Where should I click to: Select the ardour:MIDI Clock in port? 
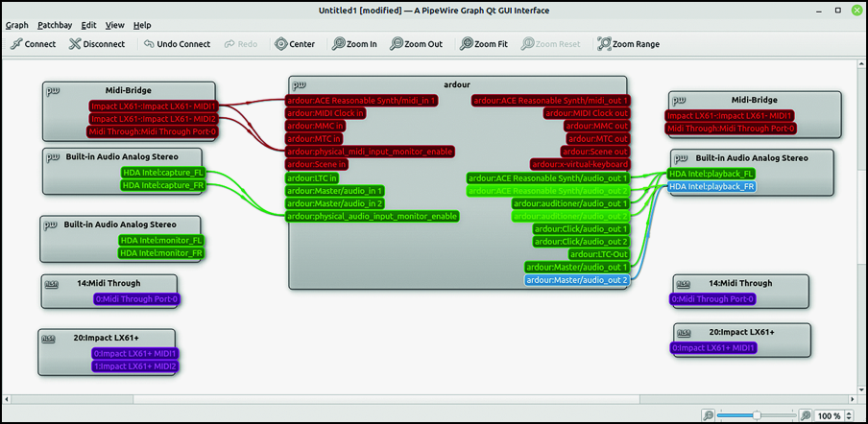click(326, 113)
